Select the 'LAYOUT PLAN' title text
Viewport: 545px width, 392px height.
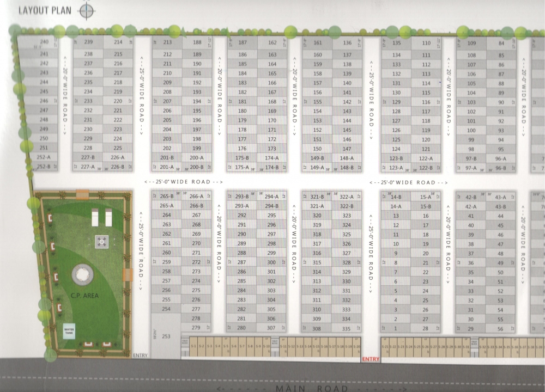point(45,10)
